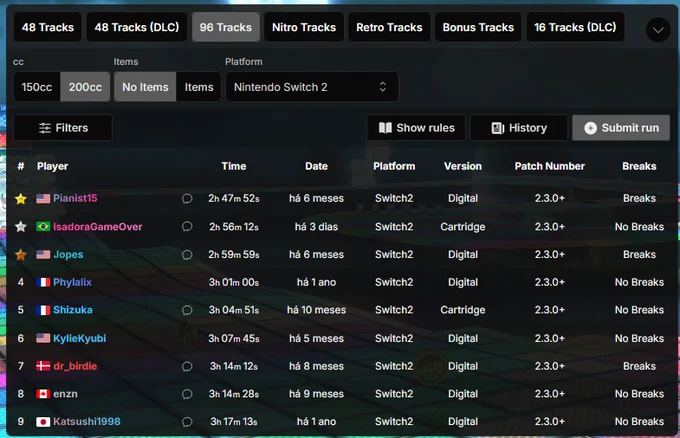Click Submit run

621,128
